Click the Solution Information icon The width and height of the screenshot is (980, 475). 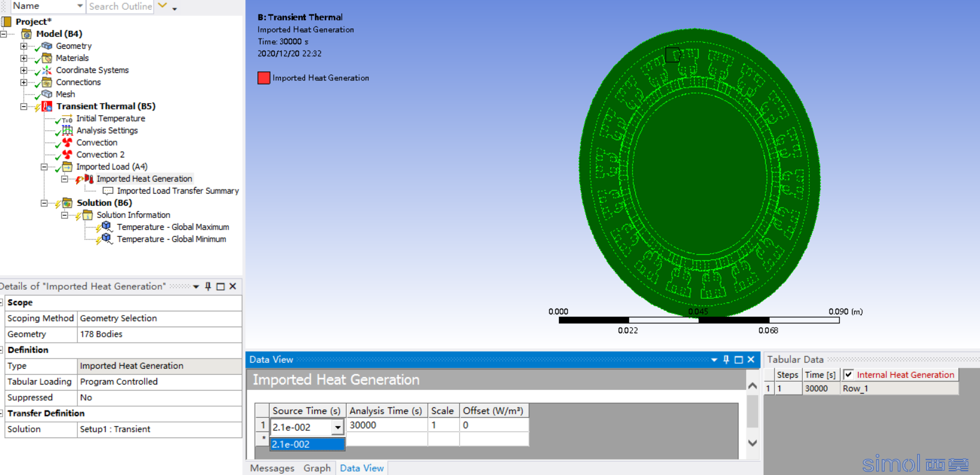pos(88,215)
